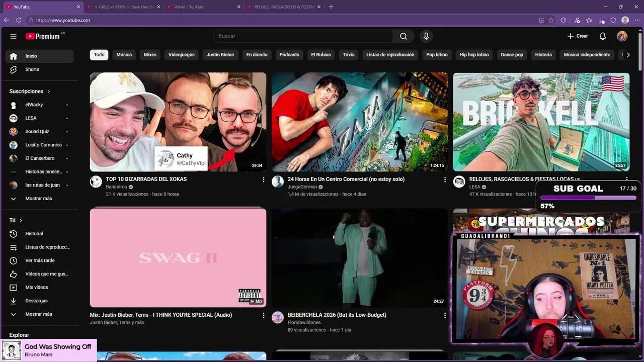Image resolution: width=644 pixels, height=362 pixels.
Task: Open the YouTube account avatar menu
Action: 622,36
